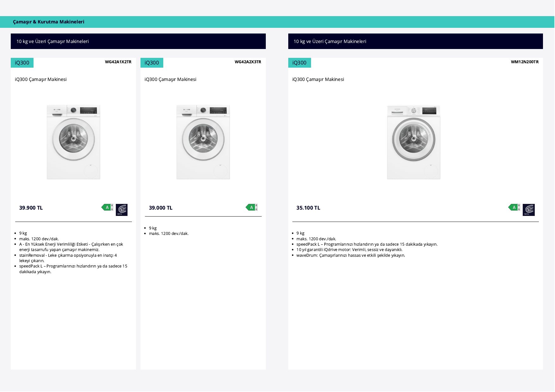Click 'maks. 1200 dev./dak.' under the 39.900 TL price
This screenshot has height=392, width=555.
click(39, 239)
